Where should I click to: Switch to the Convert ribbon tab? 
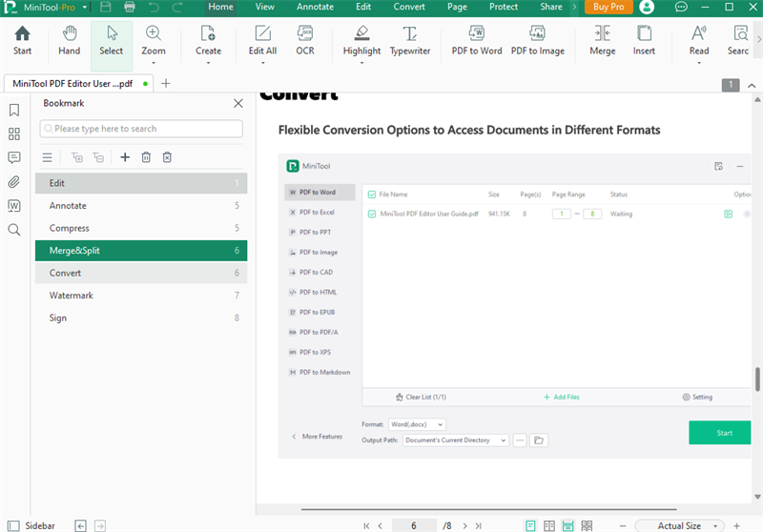[409, 7]
